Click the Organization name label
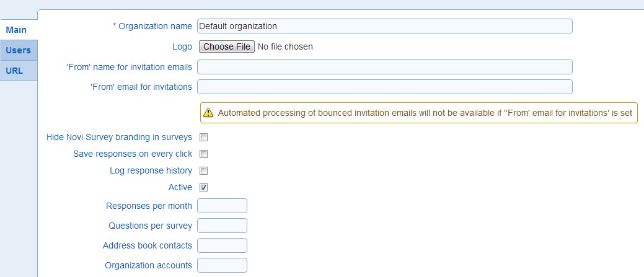This screenshot has width=644, height=277. (x=152, y=26)
